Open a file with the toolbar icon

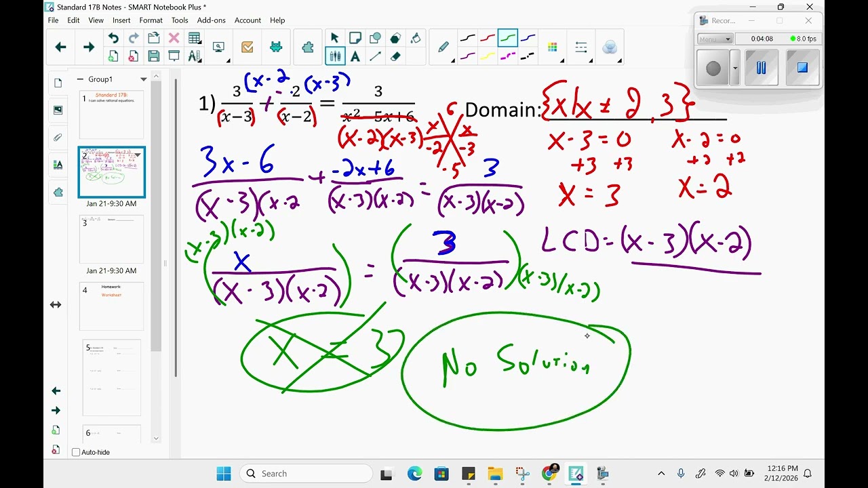coord(154,38)
